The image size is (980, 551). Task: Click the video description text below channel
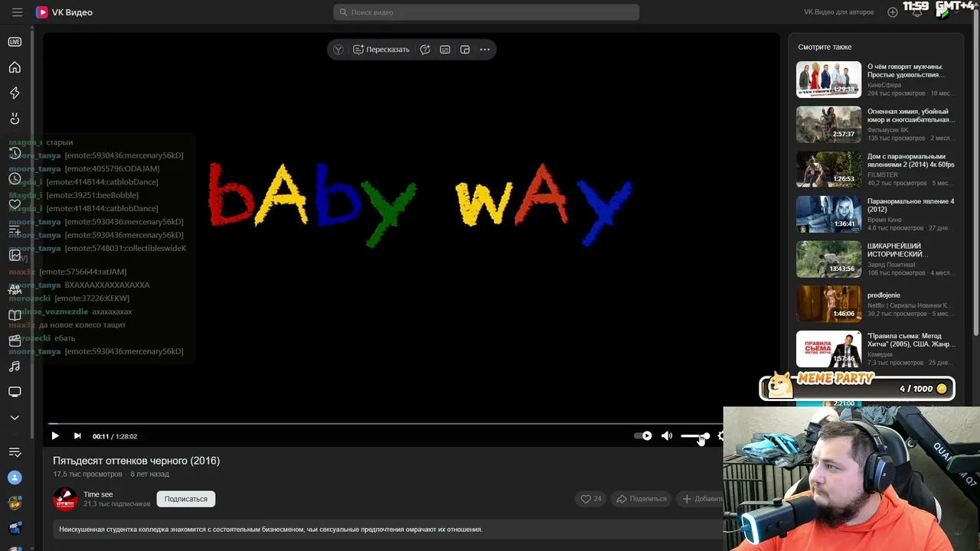[270, 529]
